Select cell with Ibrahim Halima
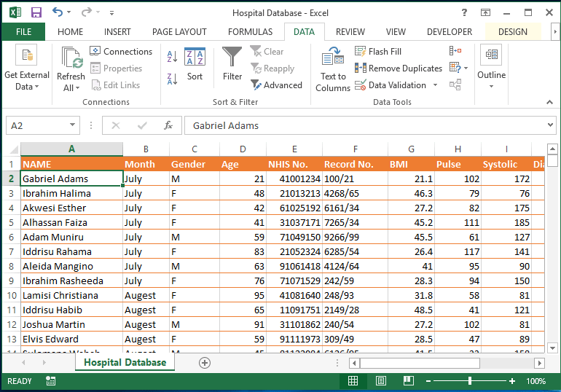The image size is (561, 392). (x=71, y=194)
